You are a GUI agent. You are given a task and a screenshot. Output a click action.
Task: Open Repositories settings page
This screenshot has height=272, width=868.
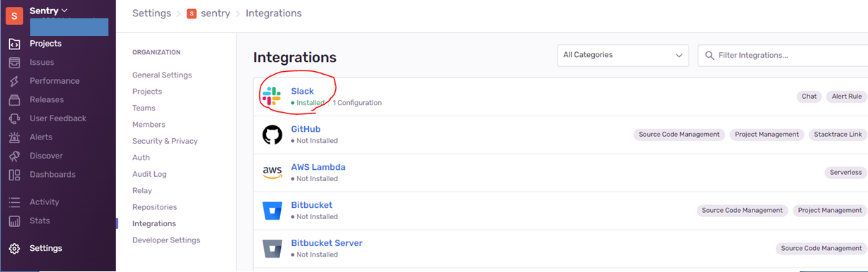tap(155, 207)
